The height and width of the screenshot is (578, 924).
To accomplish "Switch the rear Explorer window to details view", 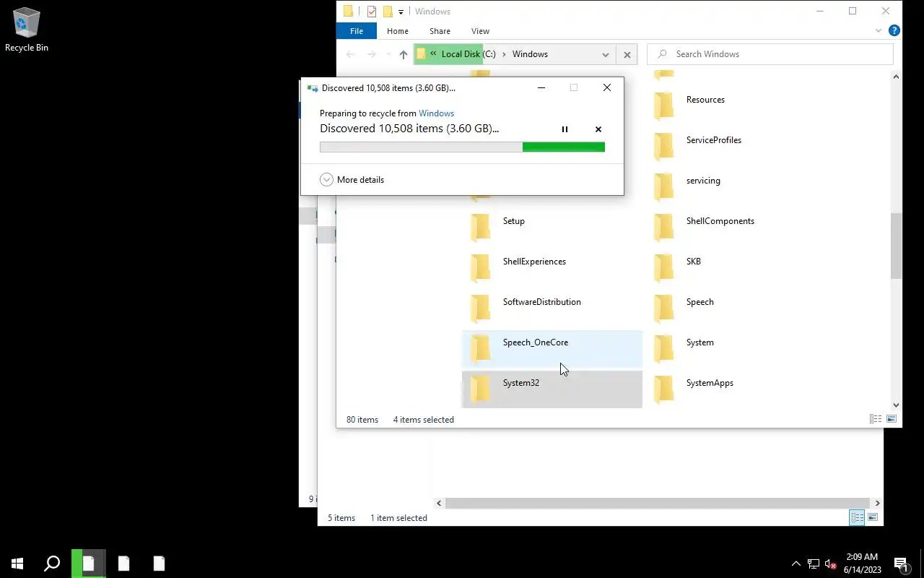I will coord(857,517).
